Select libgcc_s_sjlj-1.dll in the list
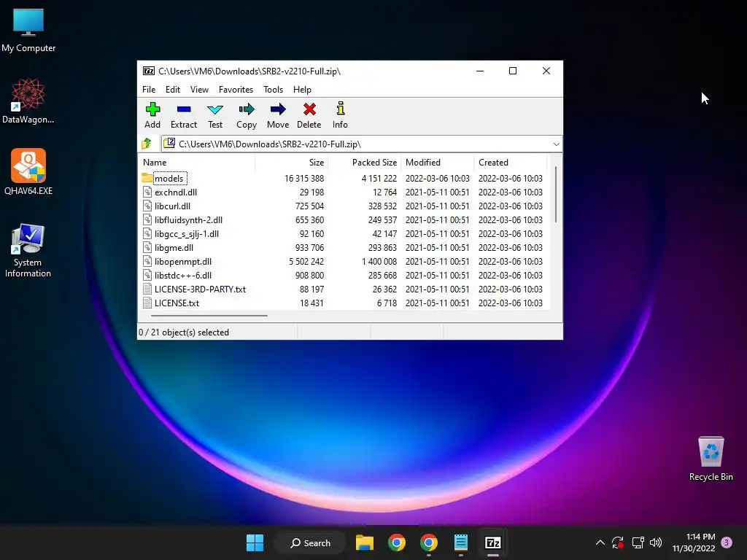The width and height of the screenshot is (747, 560). (x=344, y=233)
